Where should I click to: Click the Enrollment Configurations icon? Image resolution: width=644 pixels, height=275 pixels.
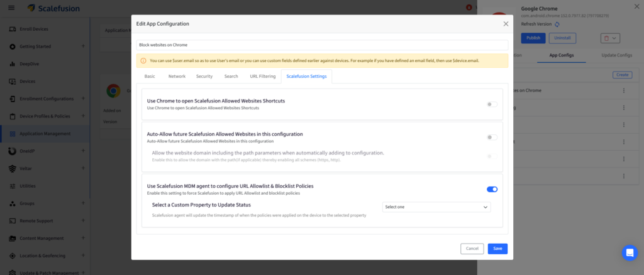coord(13,99)
